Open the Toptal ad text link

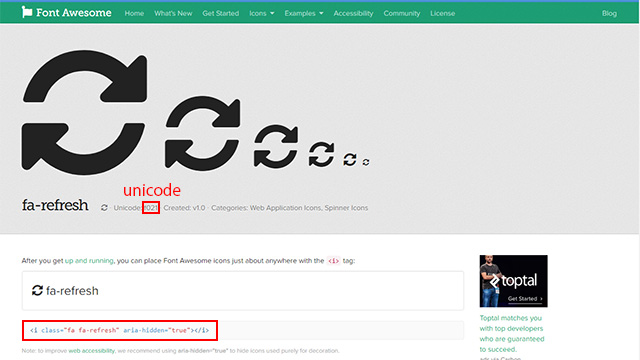pyautogui.click(x=512, y=333)
